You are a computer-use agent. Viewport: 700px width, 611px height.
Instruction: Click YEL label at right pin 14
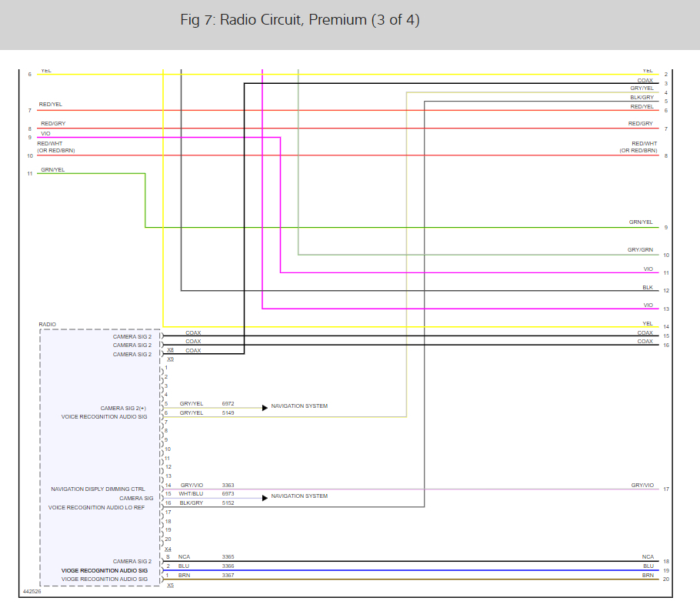pos(648,324)
